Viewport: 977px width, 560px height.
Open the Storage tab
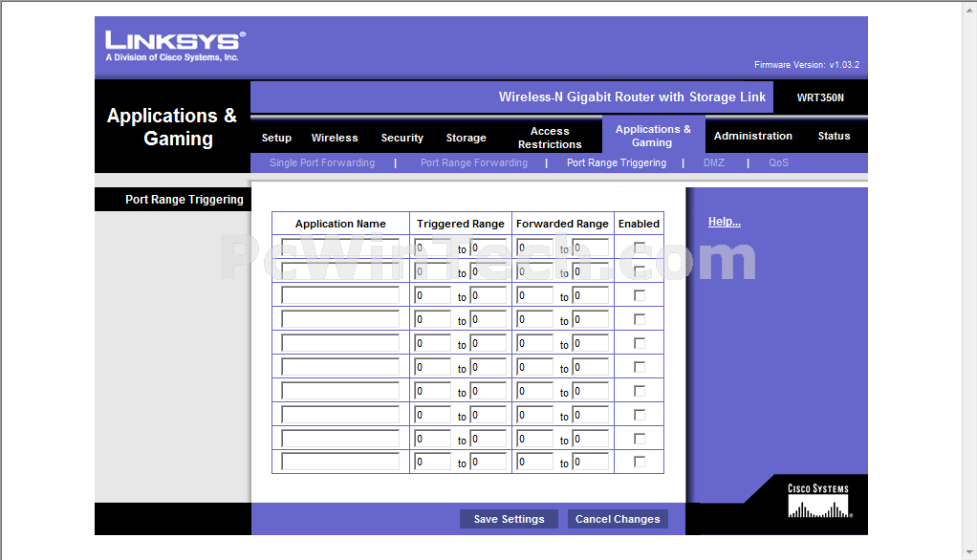pos(466,138)
